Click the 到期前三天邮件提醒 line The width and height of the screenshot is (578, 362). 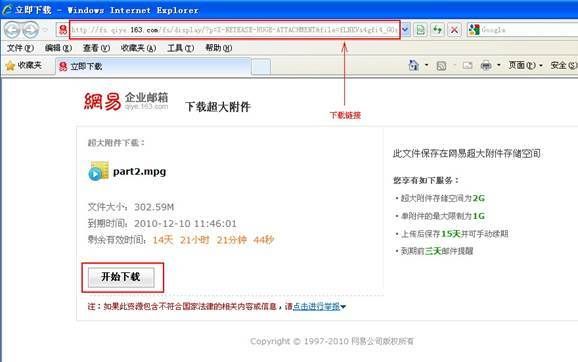tap(435, 251)
